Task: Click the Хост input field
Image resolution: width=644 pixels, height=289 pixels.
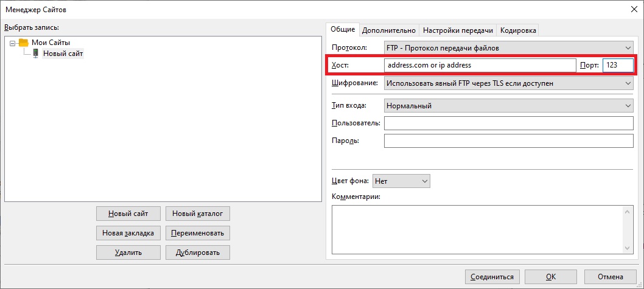Action: click(x=479, y=65)
